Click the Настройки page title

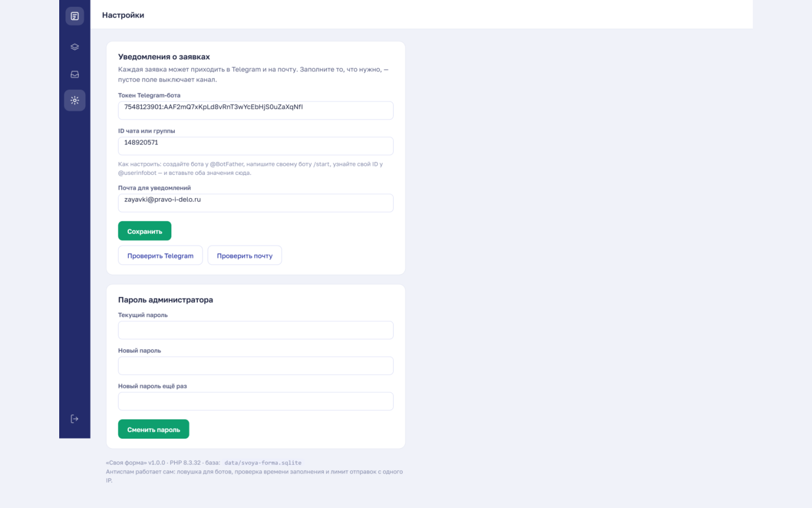point(123,15)
